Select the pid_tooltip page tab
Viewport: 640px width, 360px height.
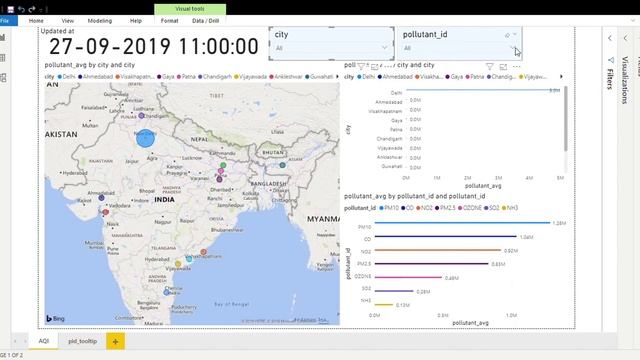click(82, 341)
